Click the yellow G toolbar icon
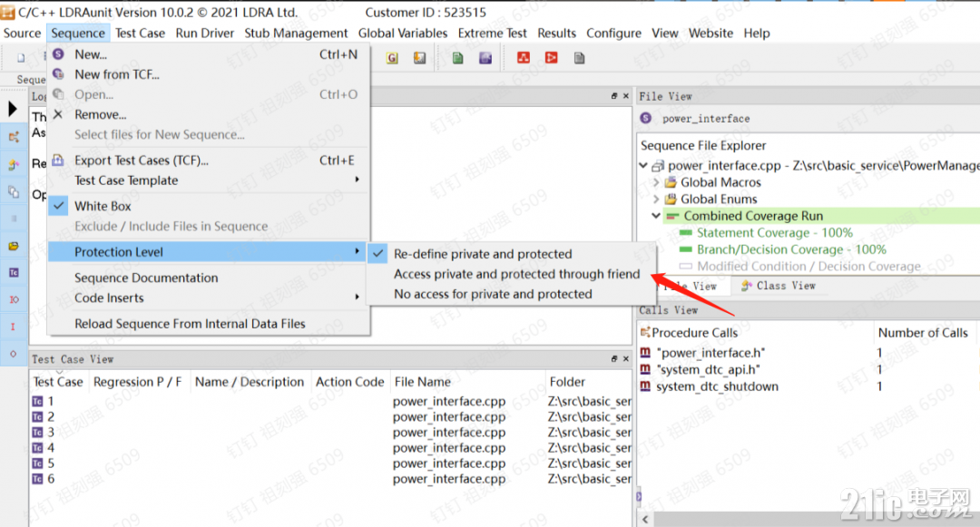This screenshot has width=980, height=527. pos(392,58)
